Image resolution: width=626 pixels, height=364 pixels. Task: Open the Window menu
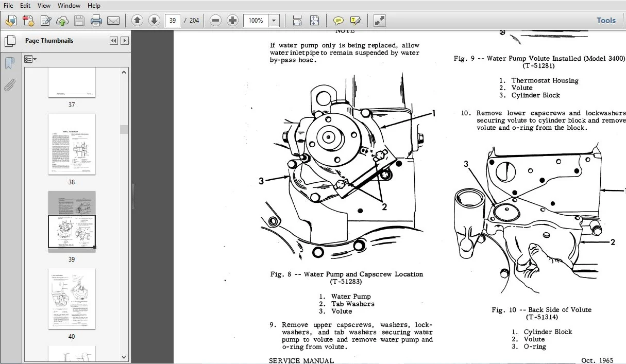pos(69,6)
